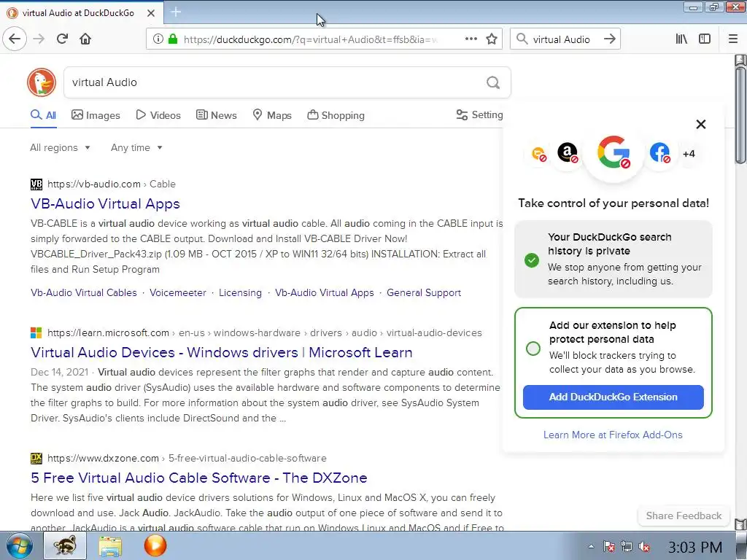Open 5 Free Virtual Audio Cable Software result
Screen dimensions: 747x560
(x=199, y=478)
